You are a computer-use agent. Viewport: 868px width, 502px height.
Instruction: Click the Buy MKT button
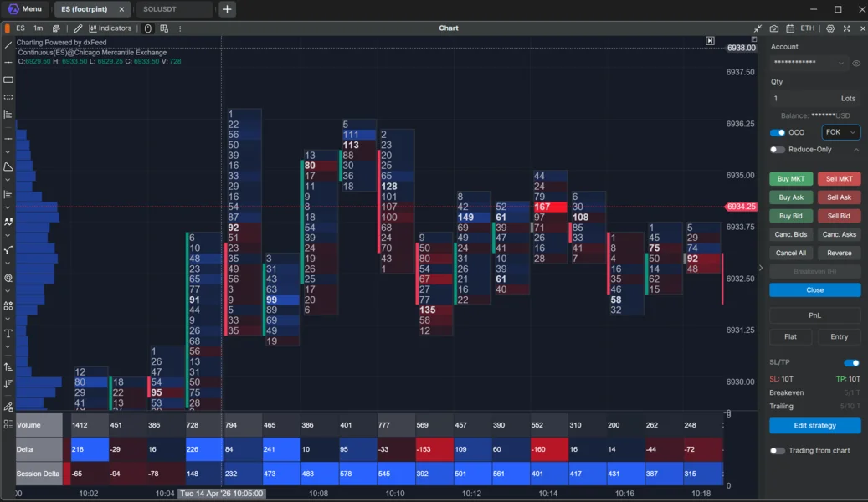click(x=790, y=179)
